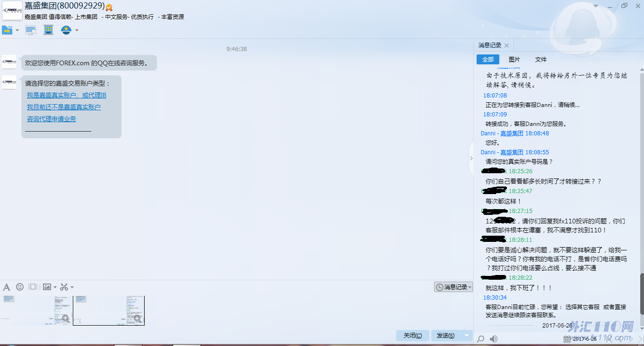
Task: Open link 我是嘉盛真实账户、或代理IB
Action: (67, 95)
